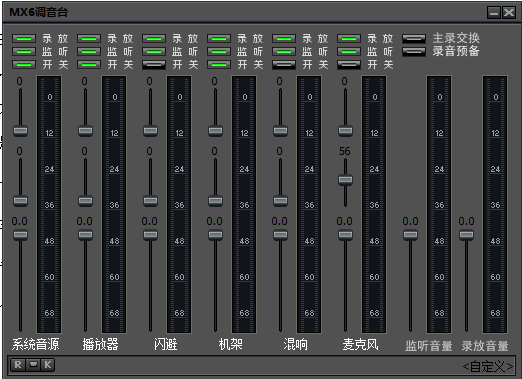Open the dropdown arrow between R and K
The image size is (522, 379).
click(x=33, y=365)
